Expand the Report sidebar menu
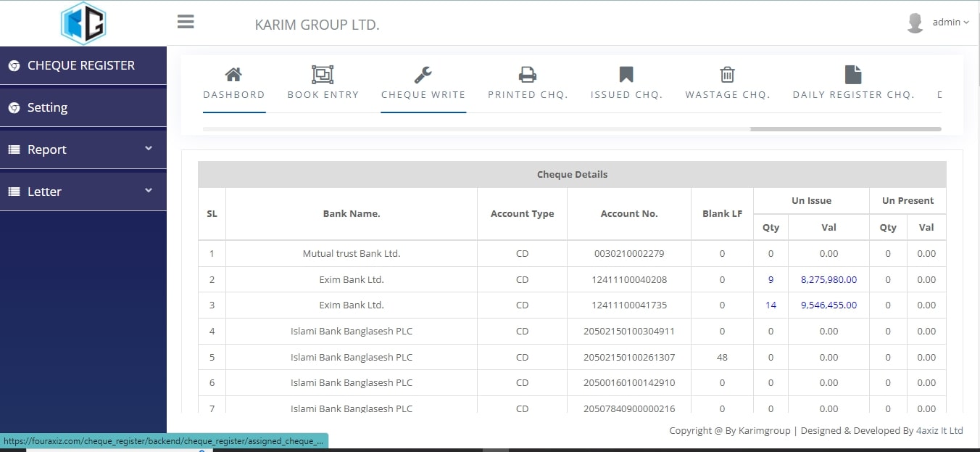The image size is (980, 452). pos(83,149)
